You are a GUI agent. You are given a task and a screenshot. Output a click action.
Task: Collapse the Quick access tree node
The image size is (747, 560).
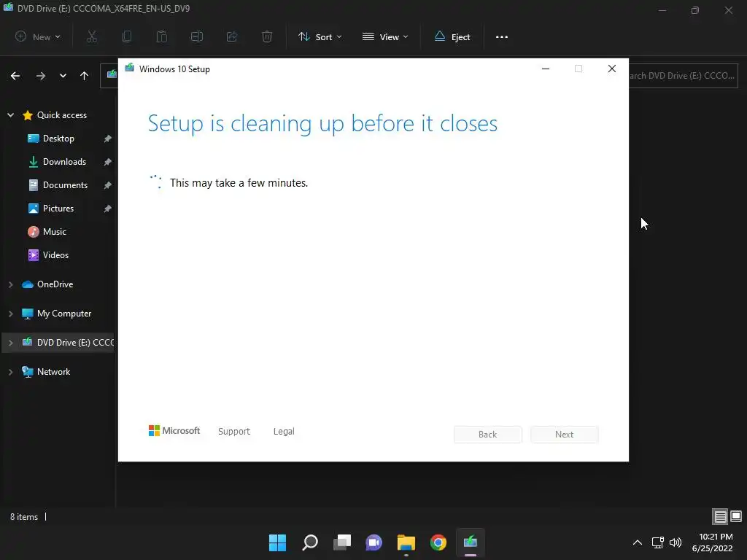click(x=10, y=114)
